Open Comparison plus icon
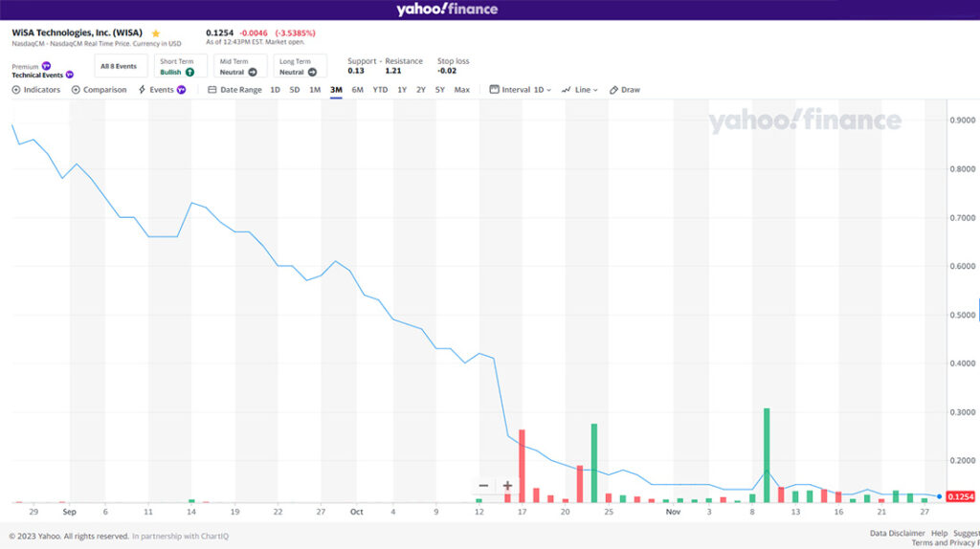The width and height of the screenshot is (980, 549). coord(76,90)
